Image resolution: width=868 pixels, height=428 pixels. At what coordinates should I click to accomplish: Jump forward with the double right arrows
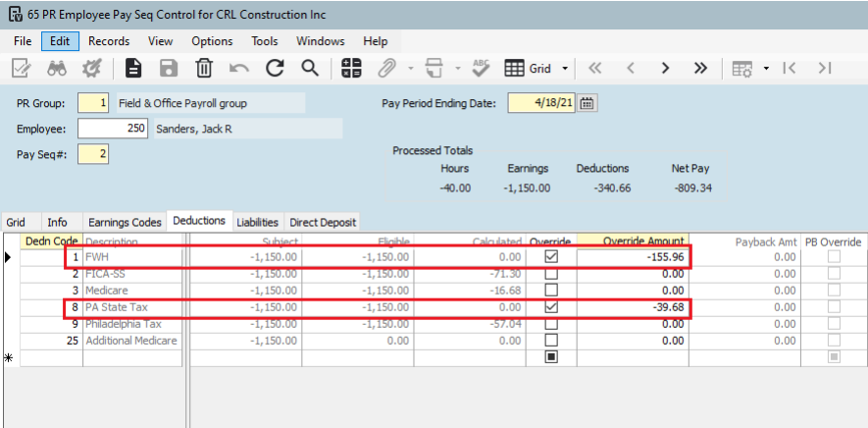(700, 68)
